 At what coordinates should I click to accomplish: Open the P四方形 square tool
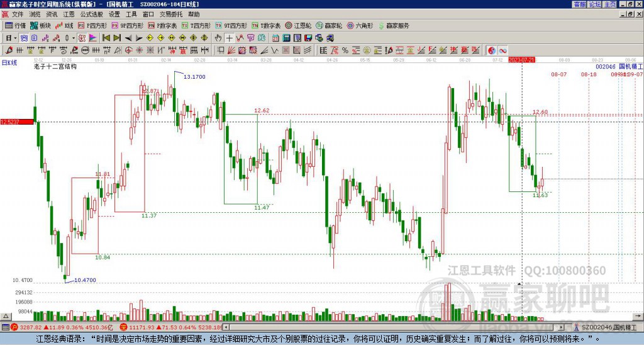pyautogui.click(x=92, y=25)
